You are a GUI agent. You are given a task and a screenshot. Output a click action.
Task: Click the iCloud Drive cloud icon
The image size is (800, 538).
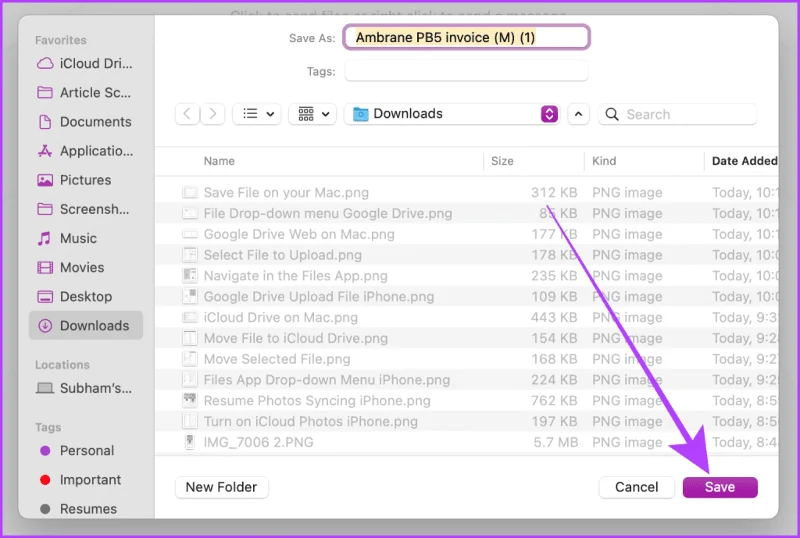[x=45, y=63]
